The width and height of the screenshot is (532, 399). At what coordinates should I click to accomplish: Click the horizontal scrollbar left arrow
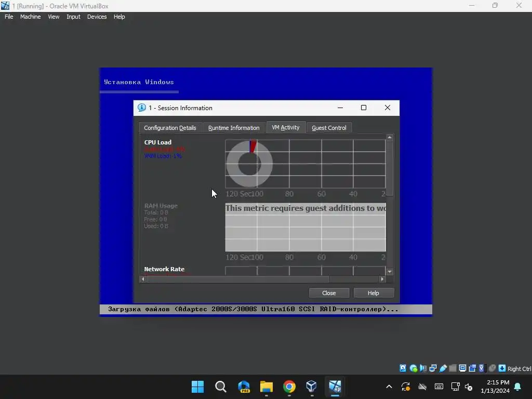(x=143, y=279)
